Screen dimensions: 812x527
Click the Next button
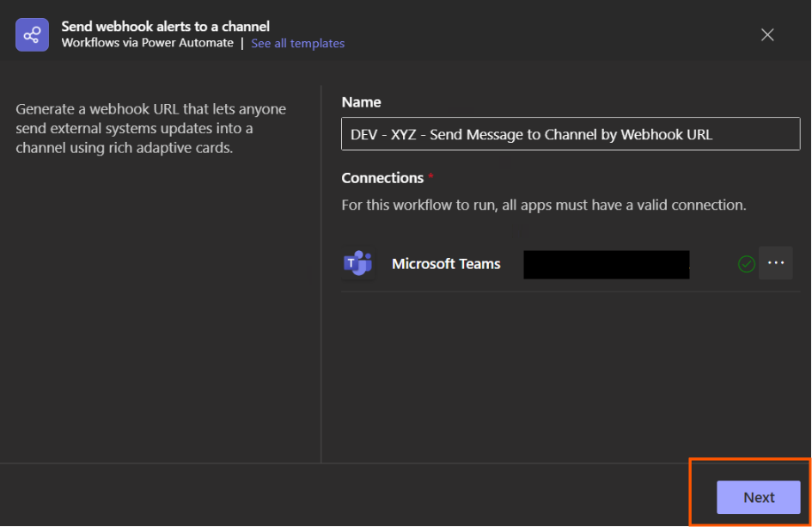pyautogui.click(x=759, y=498)
